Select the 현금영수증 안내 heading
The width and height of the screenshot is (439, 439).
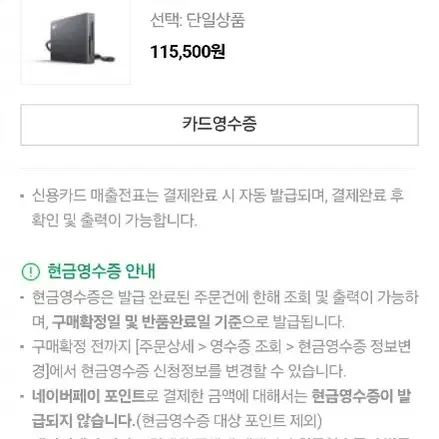pos(101,271)
